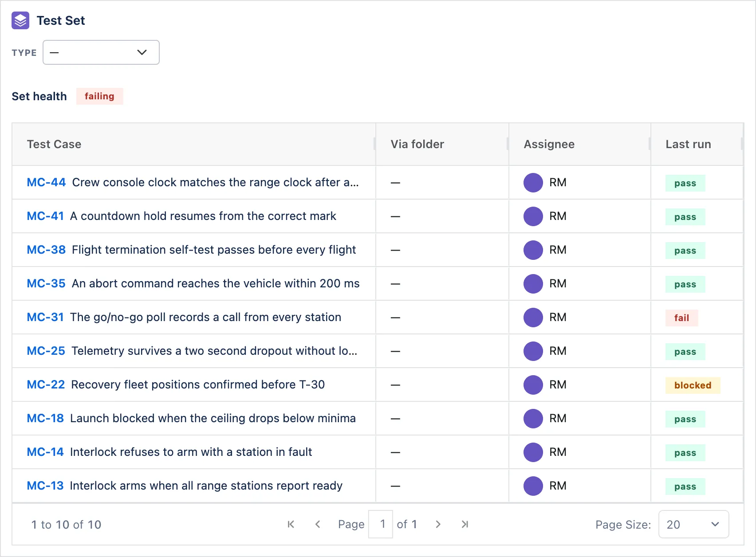Open test case MC-25 link
Viewport: 756px width, 557px height.
pyautogui.click(x=46, y=351)
